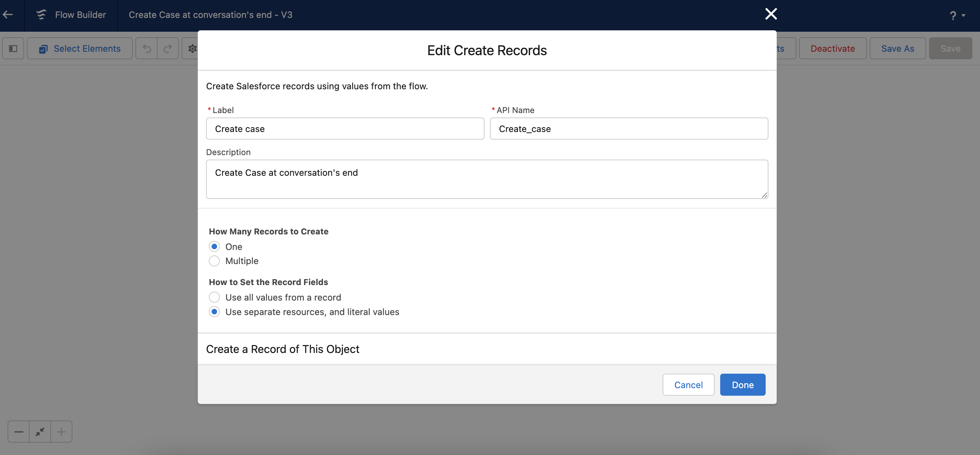This screenshot has height=455, width=980.
Task: Click the Flow Builder logo icon
Action: coord(41,15)
